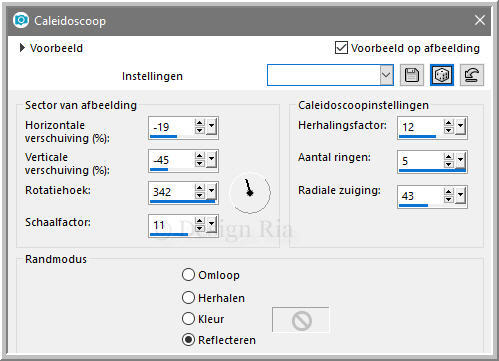Viewport: 499px width, 361px height.
Task: Click the Herhalingsfactor value field
Action: (x=421, y=127)
